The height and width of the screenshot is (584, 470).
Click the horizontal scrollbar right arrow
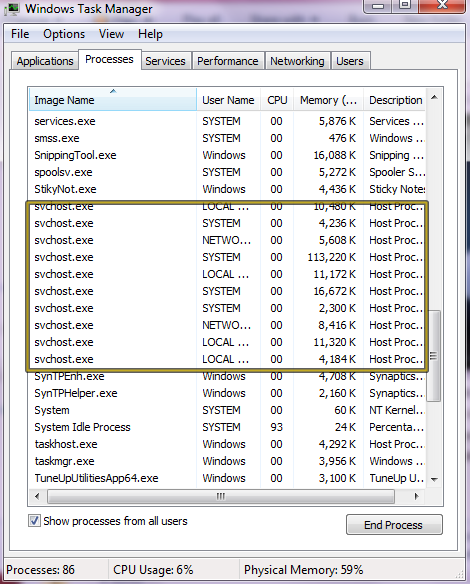tap(417, 496)
